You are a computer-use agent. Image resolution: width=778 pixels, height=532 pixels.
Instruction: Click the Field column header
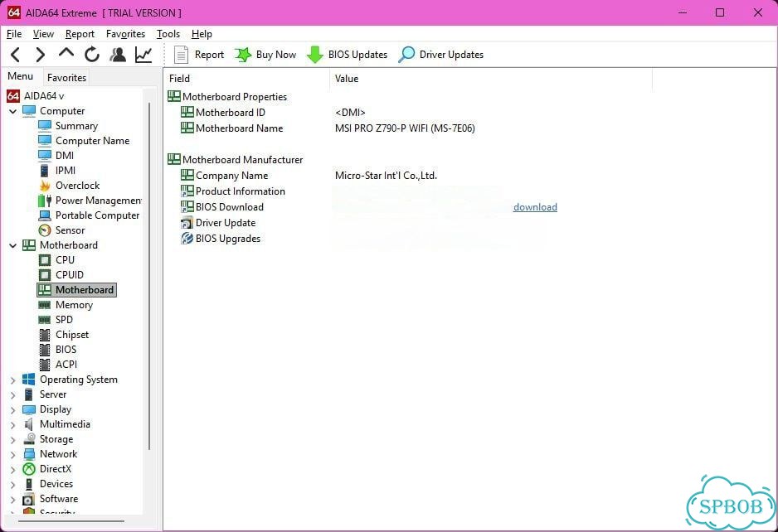click(246, 79)
